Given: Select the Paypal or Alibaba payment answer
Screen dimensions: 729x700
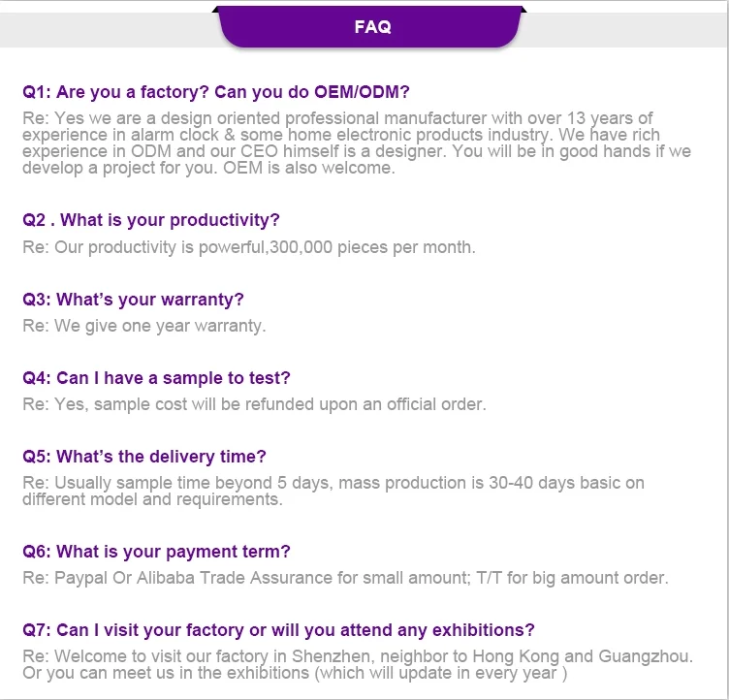Looking at the screenshot, I should 345,578.
